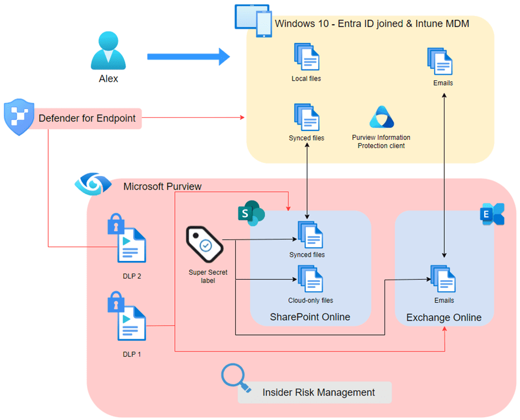The width and height of the screenshot is (520, 420).
Task: Select the Synced files icon in Windows 10 box
Action: [307, 117]
